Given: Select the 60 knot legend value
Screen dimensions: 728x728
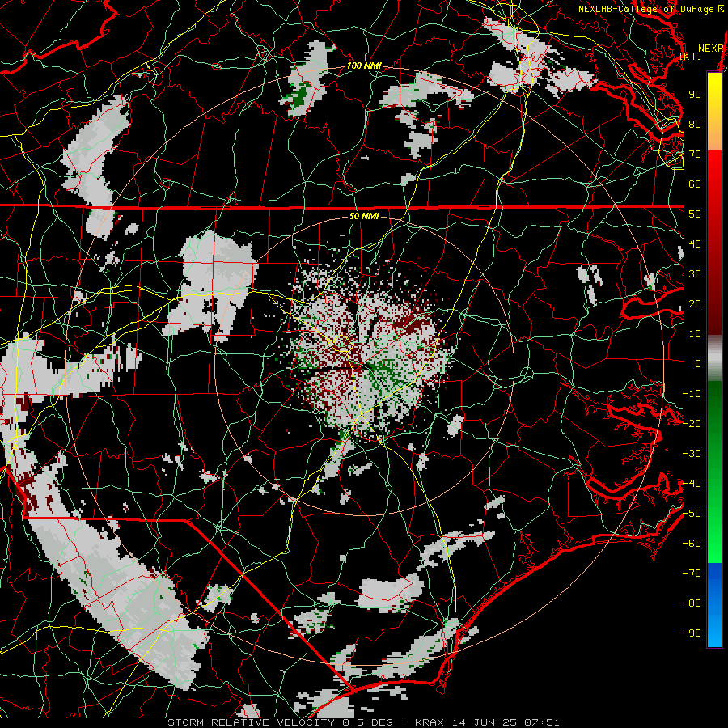Looking at the screenshot, I should click(695, 184).
